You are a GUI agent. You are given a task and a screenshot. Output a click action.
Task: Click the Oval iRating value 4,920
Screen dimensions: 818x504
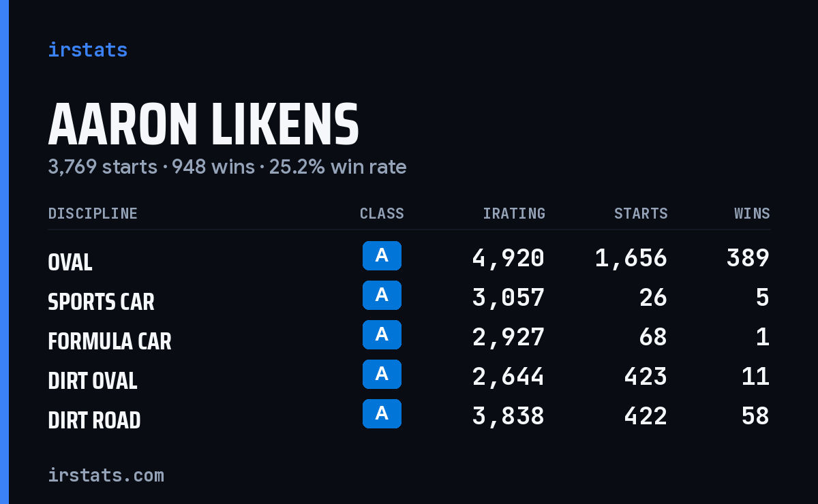[x=509, y=257]
